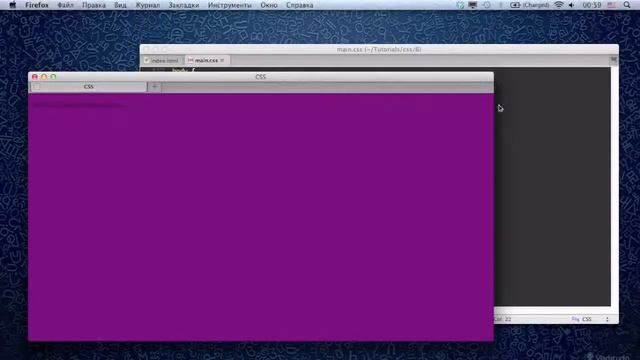Open the Окно menu

pyautogui.click(x=269, y=5)
